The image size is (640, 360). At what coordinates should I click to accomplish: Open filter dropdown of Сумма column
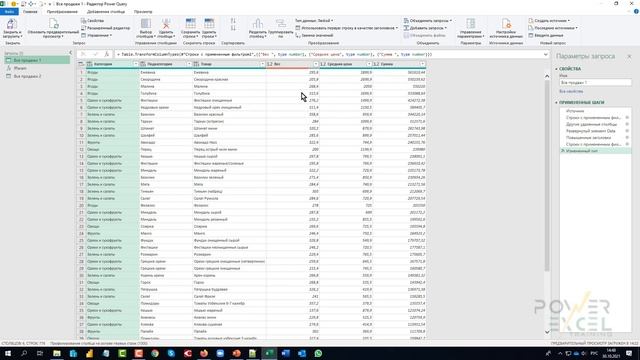point(422,64)
